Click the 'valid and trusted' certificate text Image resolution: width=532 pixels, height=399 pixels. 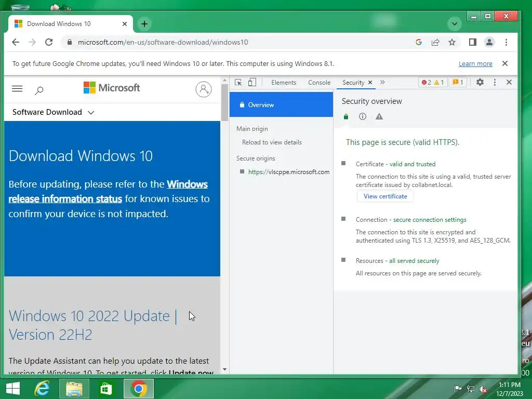(x=412, y=164)
